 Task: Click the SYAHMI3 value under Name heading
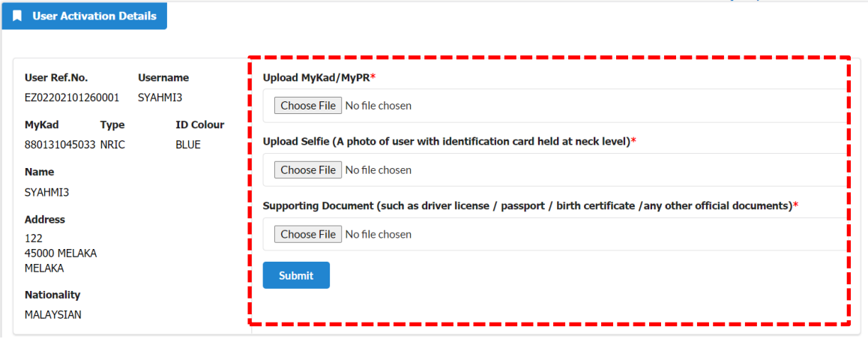click(47, 192)
